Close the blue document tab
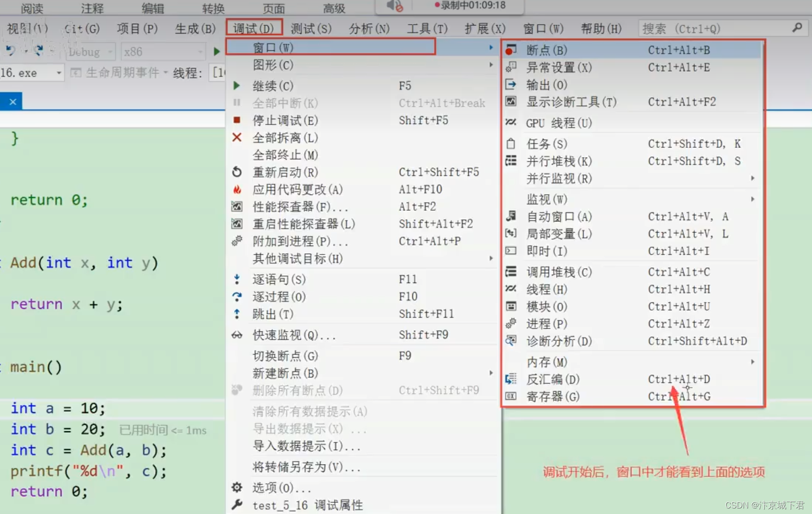Screen dimensions: 812x514 (12, 101)
